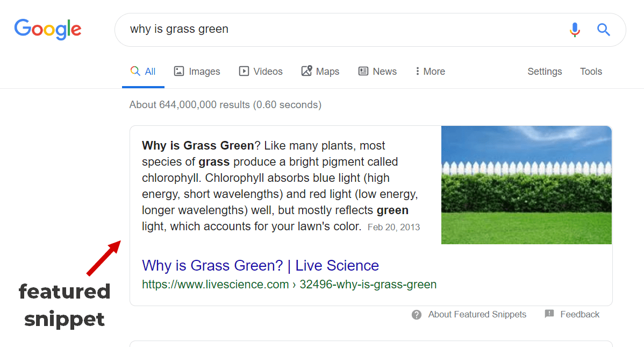
Task: Open the Settings menu
Action: pos(545,72)
